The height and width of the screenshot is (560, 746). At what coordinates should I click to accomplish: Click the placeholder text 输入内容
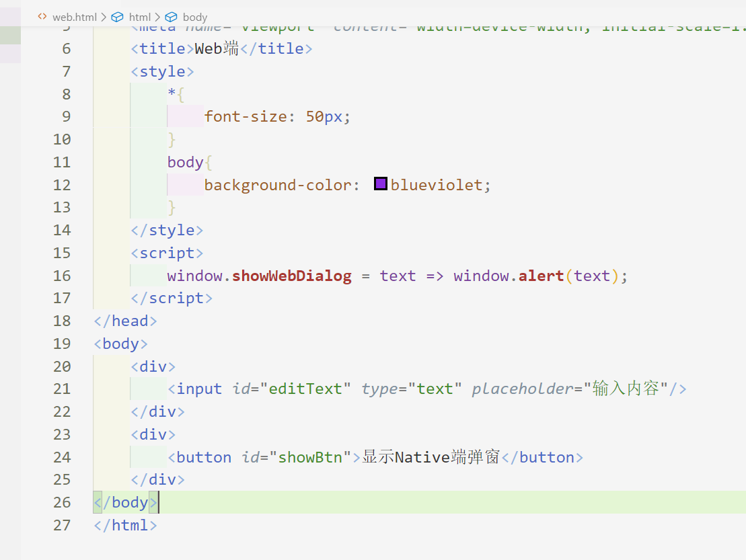pyautogui.click(x=626, y=389)
